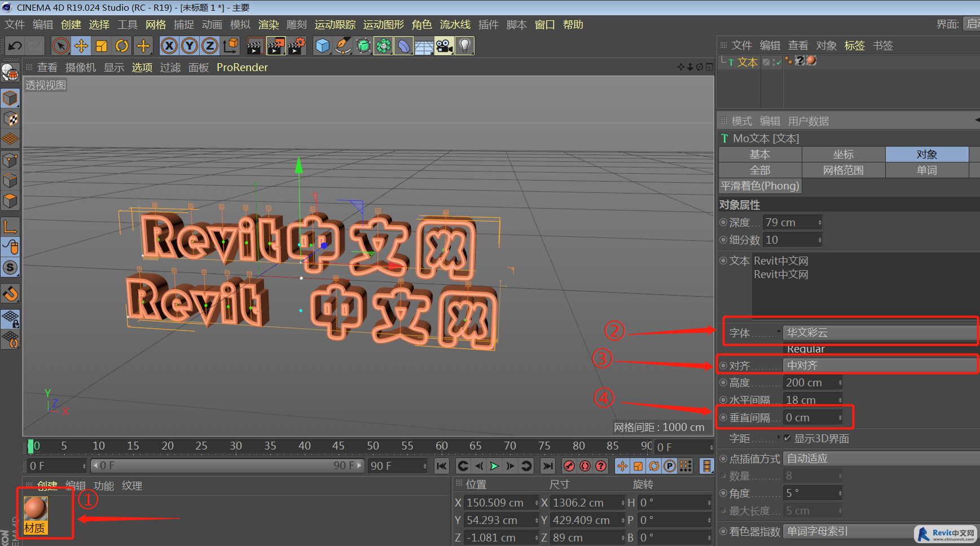Image resolution: width=980 pixels, height=546 pixels.
Task: Select the Live Selection tool
Action: tap(60, 46)
